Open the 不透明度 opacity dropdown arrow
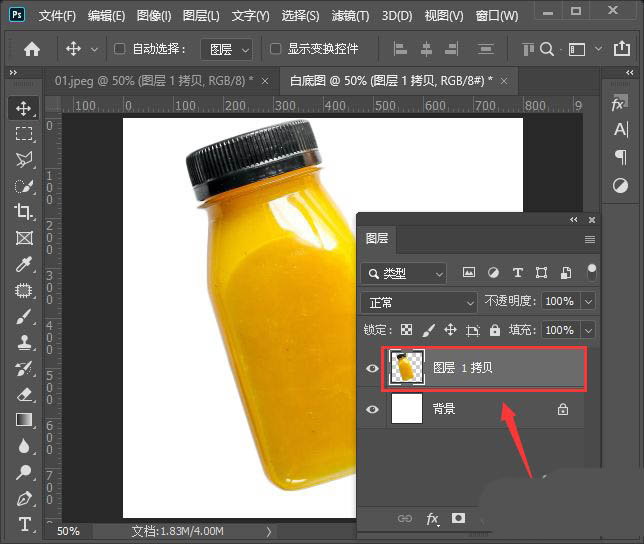644x544 pixels. coord(588,301)
